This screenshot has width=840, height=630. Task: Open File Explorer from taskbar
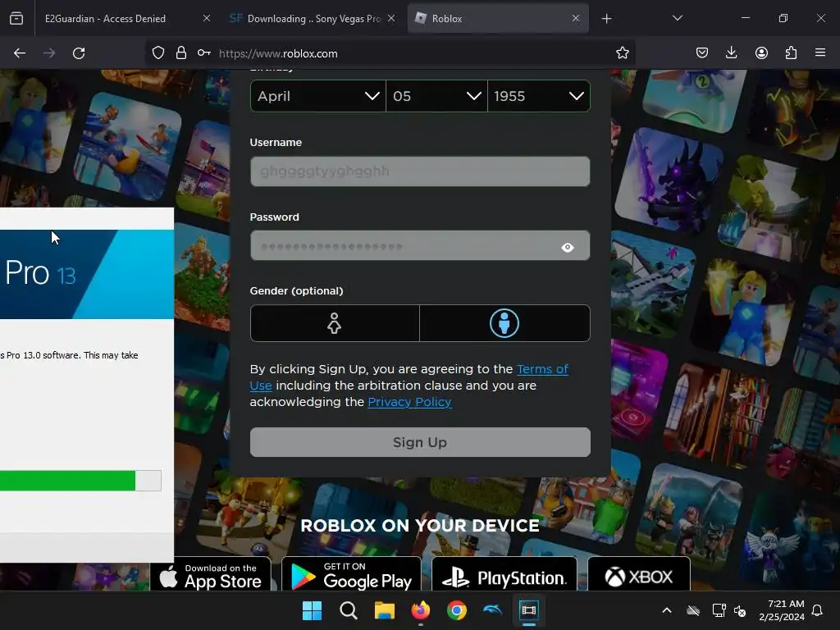[384, 610]
